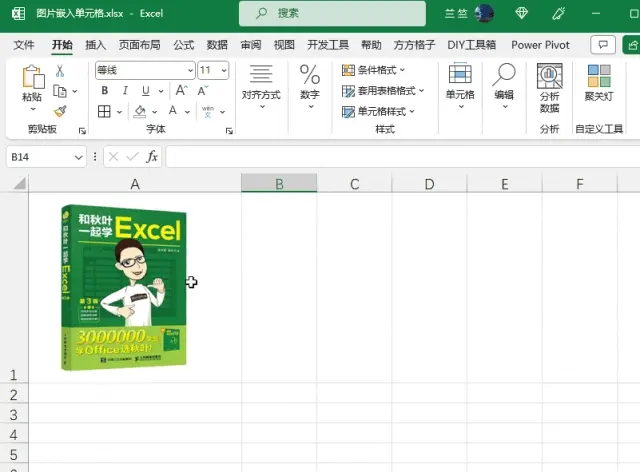The image size is (640, 472).
Task: Expand the font size dropdown
Action: 224,70
